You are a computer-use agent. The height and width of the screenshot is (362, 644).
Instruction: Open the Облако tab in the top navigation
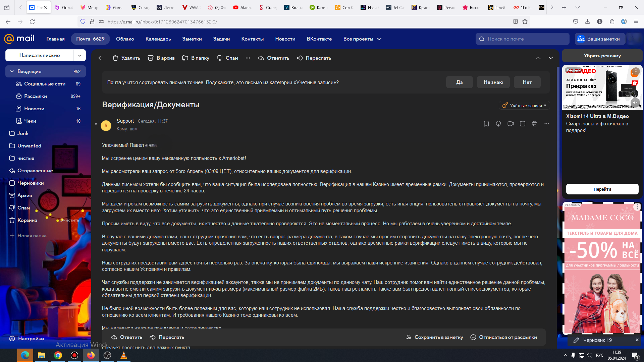pos(125,39)
